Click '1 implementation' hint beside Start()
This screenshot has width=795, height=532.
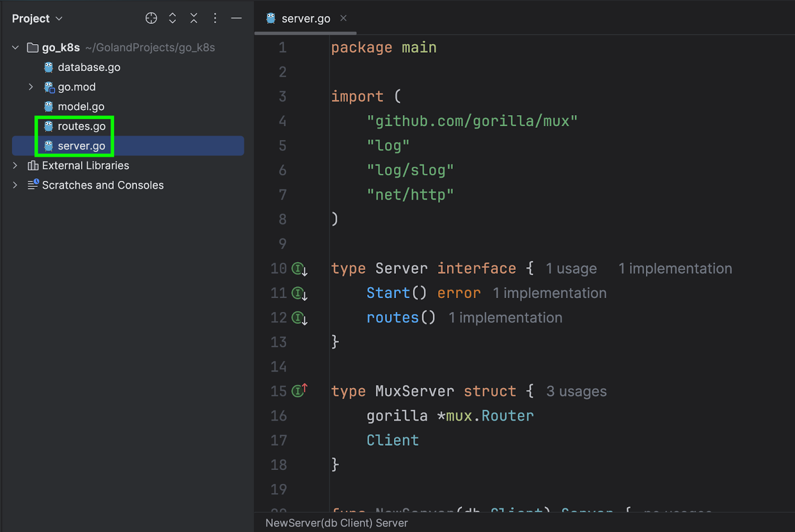pos(550,293)
